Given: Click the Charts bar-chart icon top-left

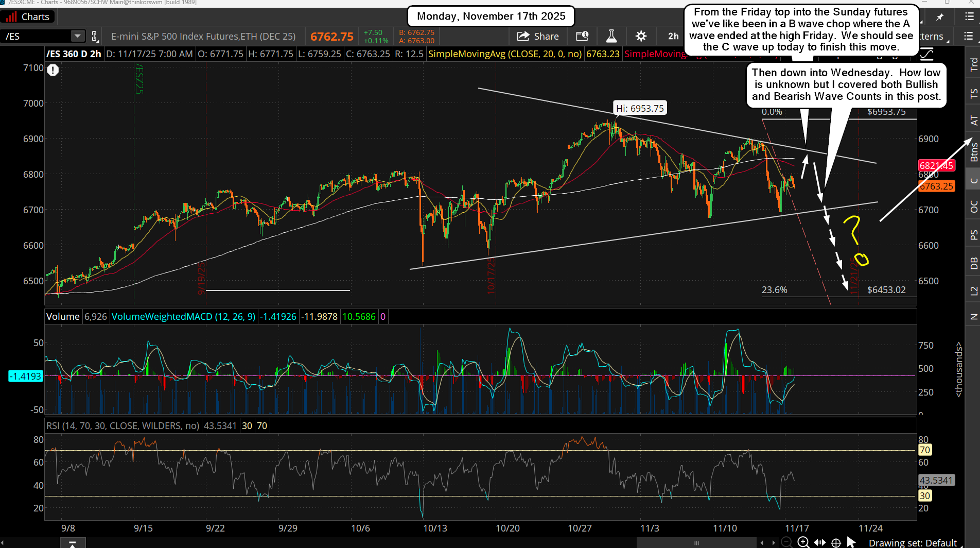Looking at the screenshot, I should [x=11, y=16].
